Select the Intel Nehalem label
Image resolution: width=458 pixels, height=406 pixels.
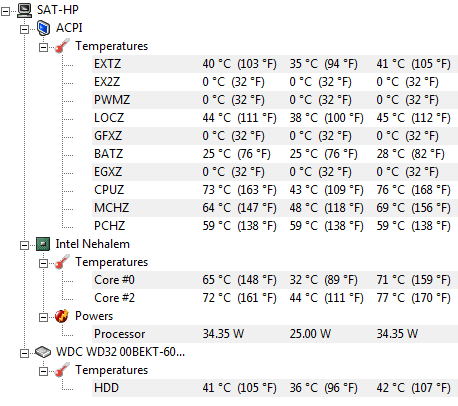[x=92, y=244]
